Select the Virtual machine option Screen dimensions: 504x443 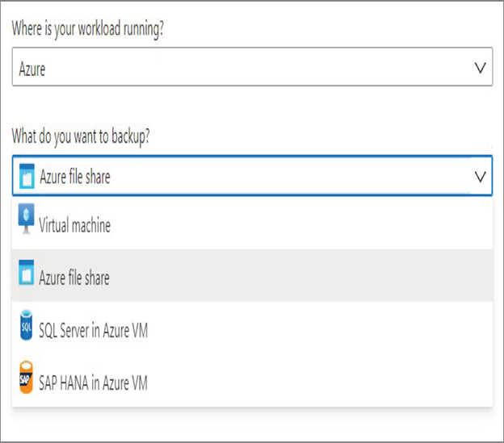pyautogui.click(x=252, y=223)
